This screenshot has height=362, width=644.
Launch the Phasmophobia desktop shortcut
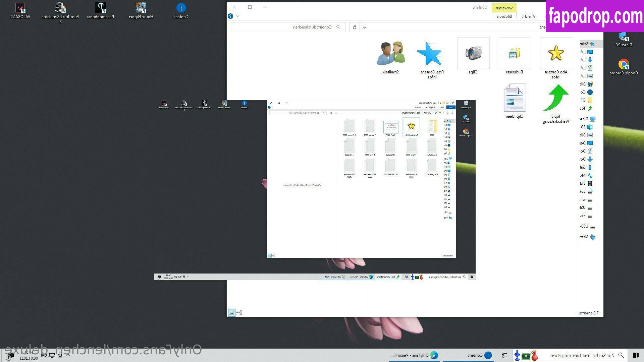point(101,11)
